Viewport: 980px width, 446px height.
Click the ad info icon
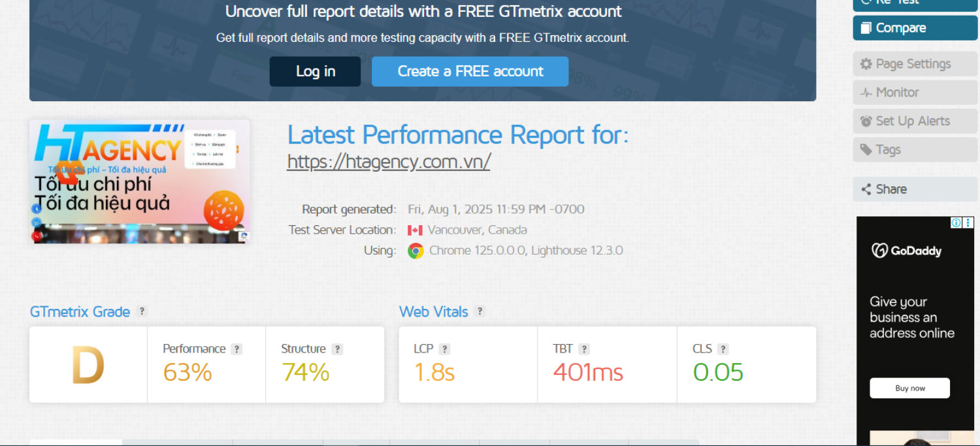point(956,223)
